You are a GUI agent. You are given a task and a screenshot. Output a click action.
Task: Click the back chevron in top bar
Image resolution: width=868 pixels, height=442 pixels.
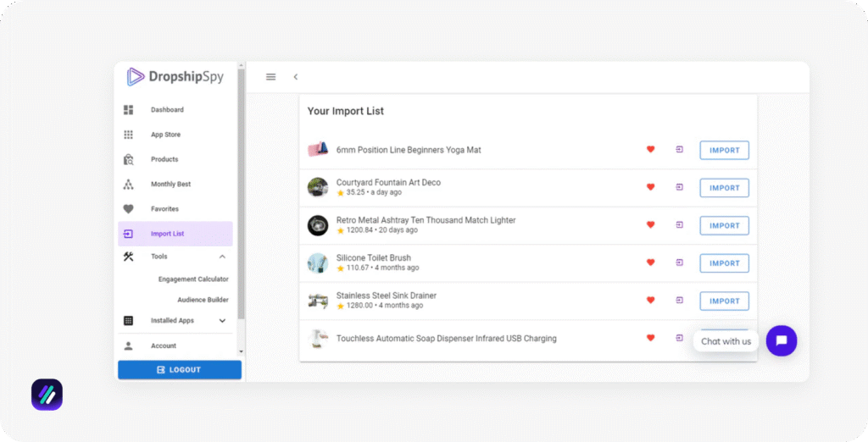pyautogui.click(x=296, y=77)
